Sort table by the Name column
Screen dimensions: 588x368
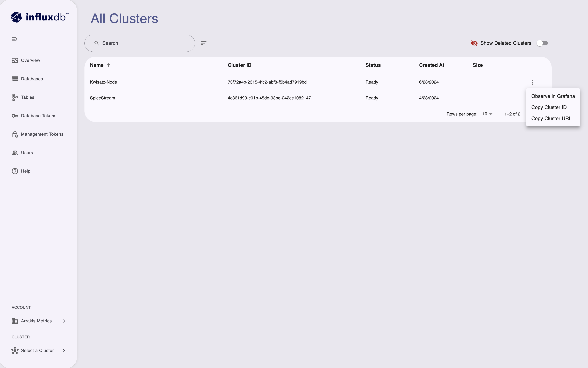click(x=100, y=65)
